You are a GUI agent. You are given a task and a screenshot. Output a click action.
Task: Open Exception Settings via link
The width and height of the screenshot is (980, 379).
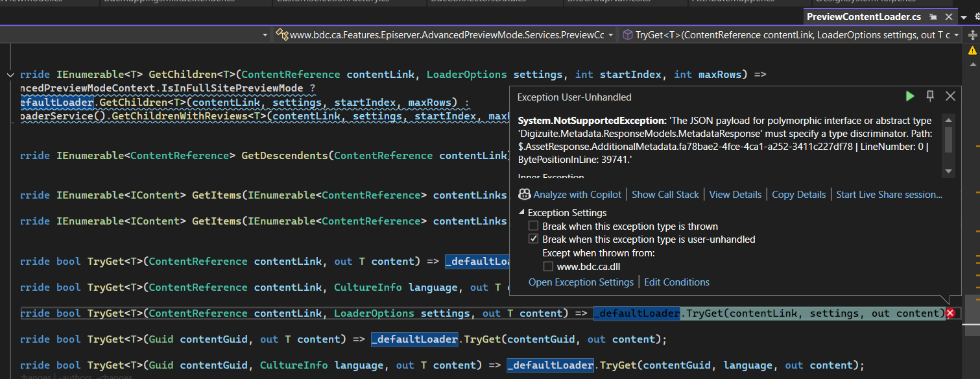tap(580, 282)
